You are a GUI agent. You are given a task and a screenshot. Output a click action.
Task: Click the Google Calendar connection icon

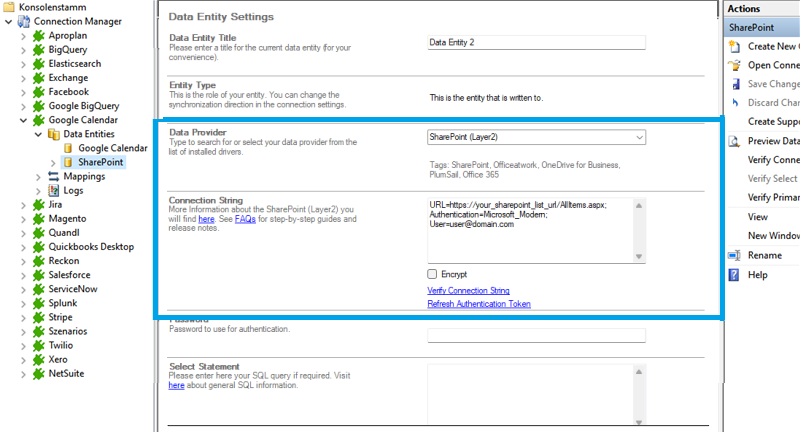click(39, 120)
